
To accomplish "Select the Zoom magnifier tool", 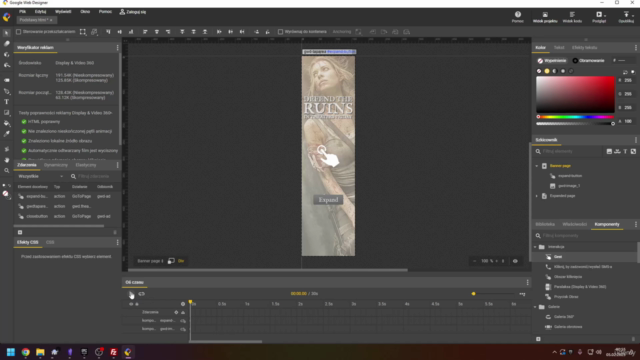I will (x=6, y=171).
